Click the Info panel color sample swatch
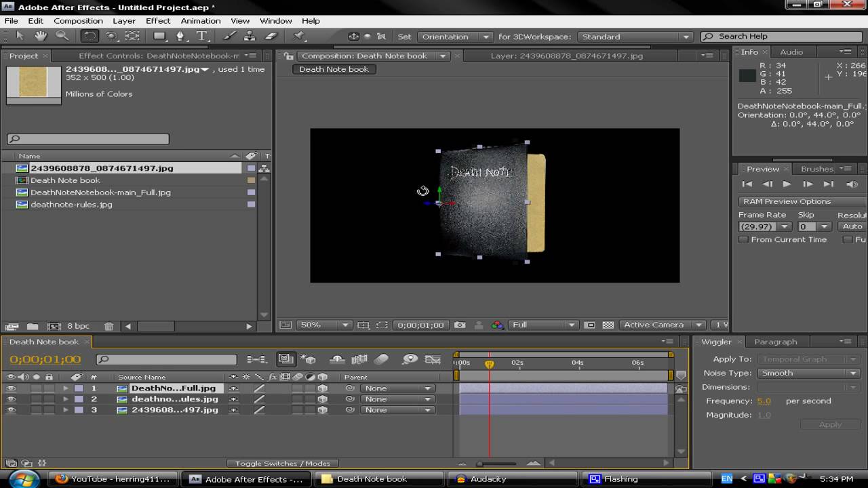 747,76
